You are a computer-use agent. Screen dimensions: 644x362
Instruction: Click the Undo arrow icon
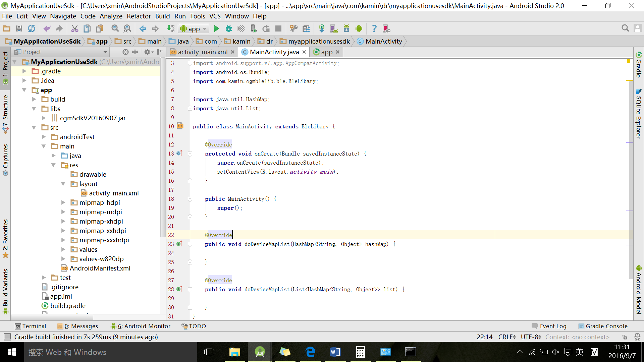(x=47, y=29)
